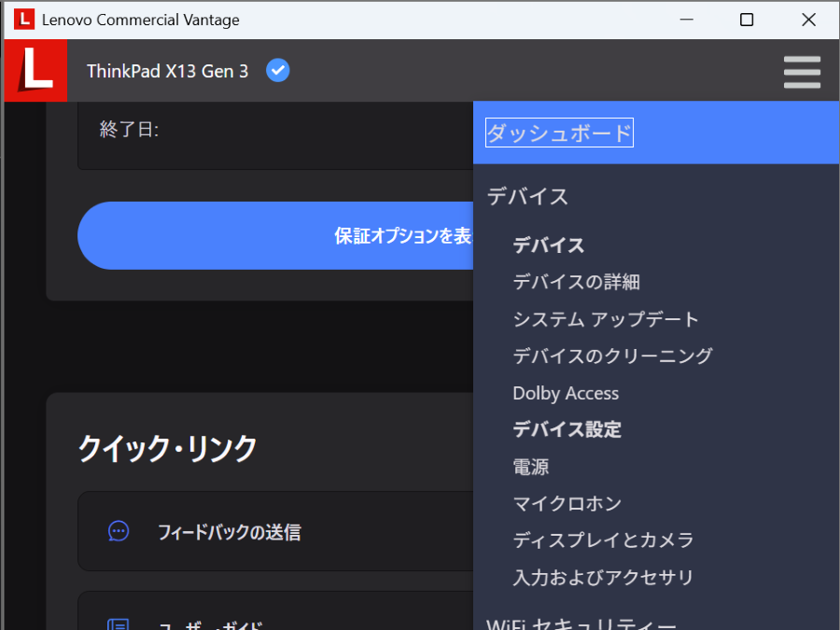Viewport: 840px width, 630px height.
Task: Click the 終了日: label
Action: (x=129, y=130)
